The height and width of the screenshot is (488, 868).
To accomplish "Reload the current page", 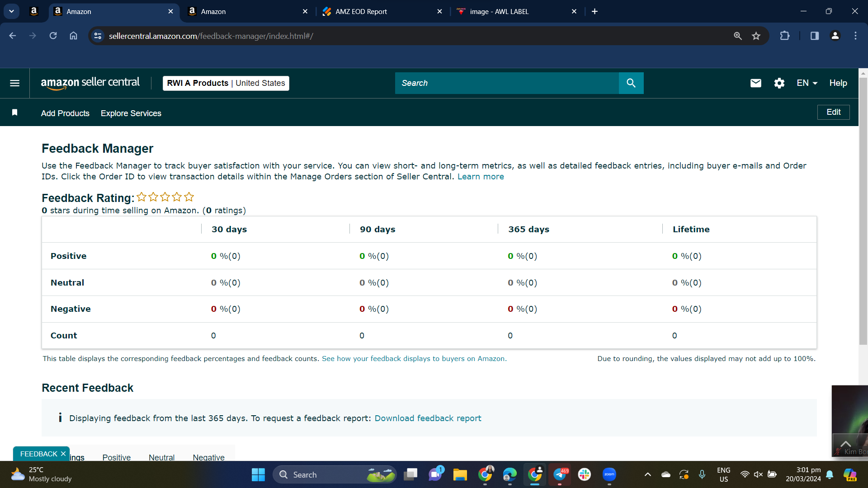I will (53, 36).
